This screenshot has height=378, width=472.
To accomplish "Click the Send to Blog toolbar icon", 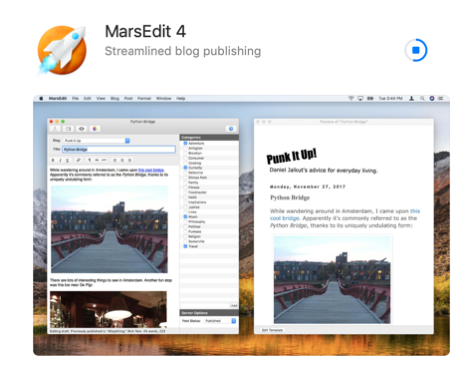I will click(x=55, y=129).
